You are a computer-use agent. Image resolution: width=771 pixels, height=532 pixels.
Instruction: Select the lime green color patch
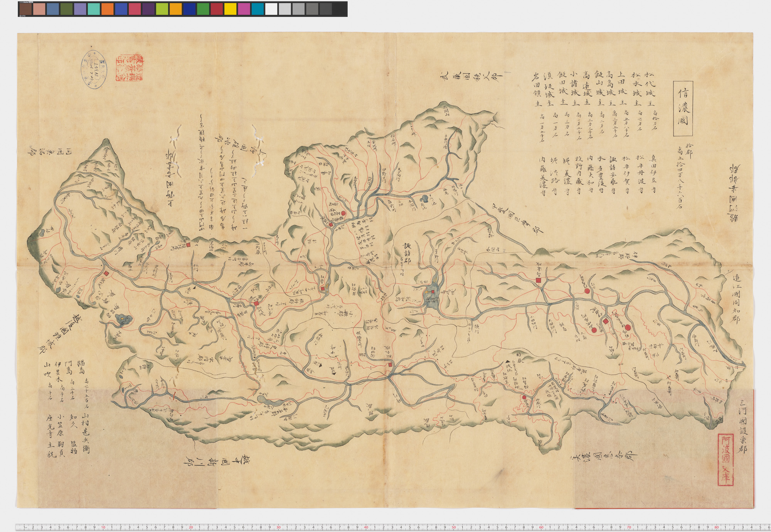click(x=162, y=9)
